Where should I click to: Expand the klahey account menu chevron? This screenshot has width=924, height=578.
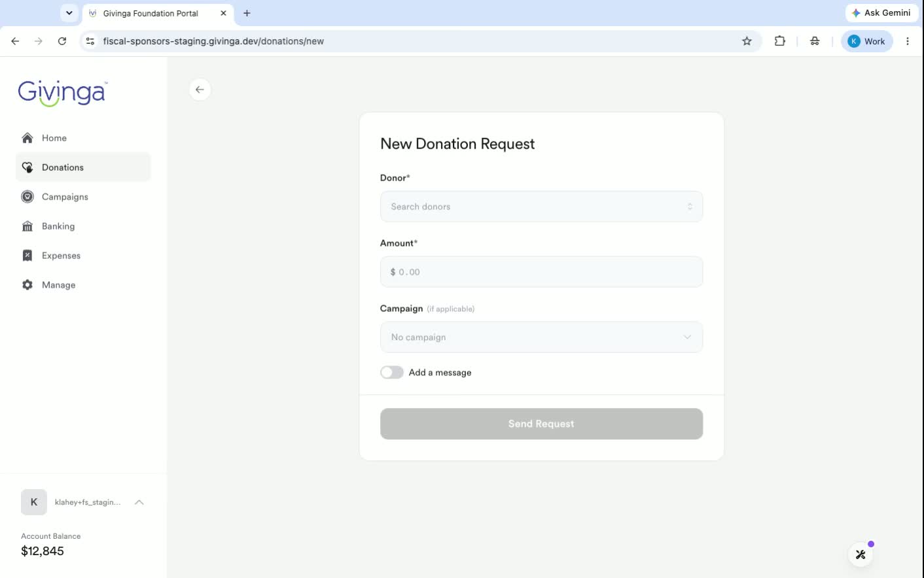[139, 502]
